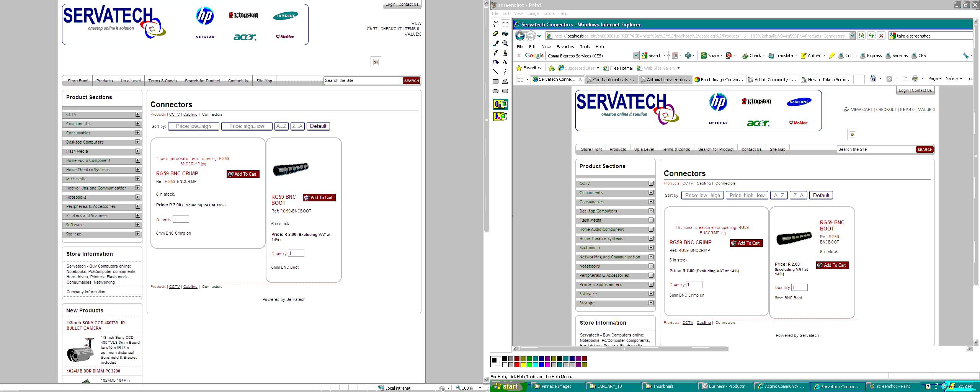Activate the Magnifier tool in Paint
This screenshot has height=392, width=980.
point(505,43)
